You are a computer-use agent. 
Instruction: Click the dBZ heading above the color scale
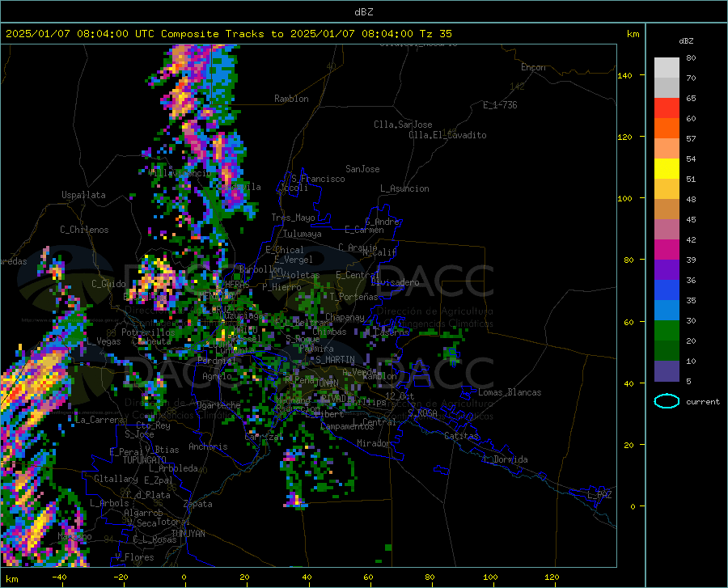click(x=686, y=40)
